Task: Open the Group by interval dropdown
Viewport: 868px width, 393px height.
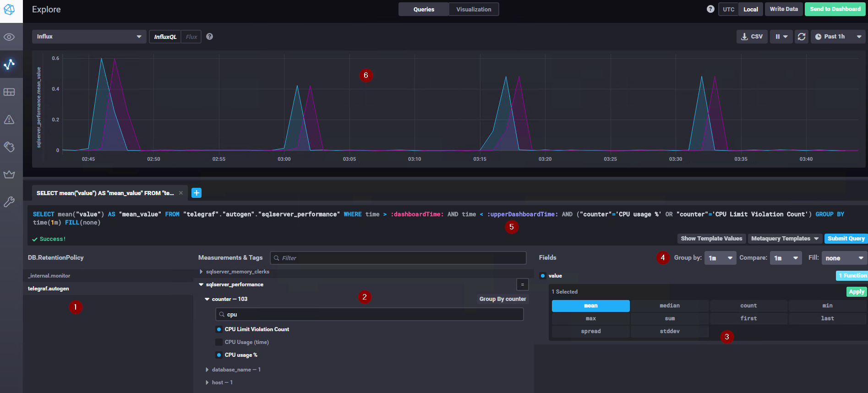Action: tap(720, 258)
